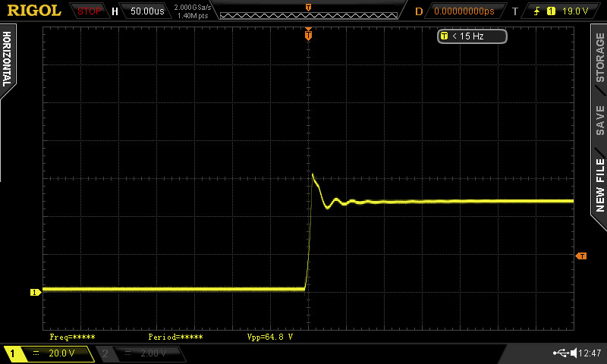Click the waveform memory overview bar
The width and height of the screenshot is (607, 364).
(309, 15)
